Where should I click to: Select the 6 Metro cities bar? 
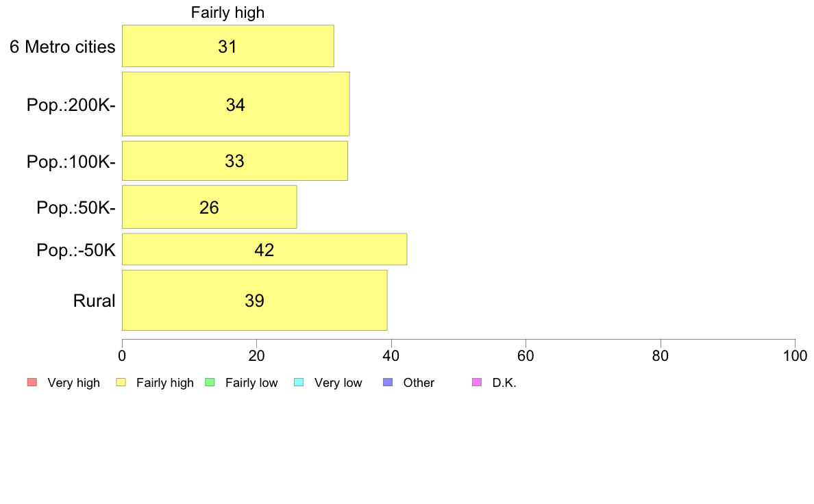tap(228, 46)
